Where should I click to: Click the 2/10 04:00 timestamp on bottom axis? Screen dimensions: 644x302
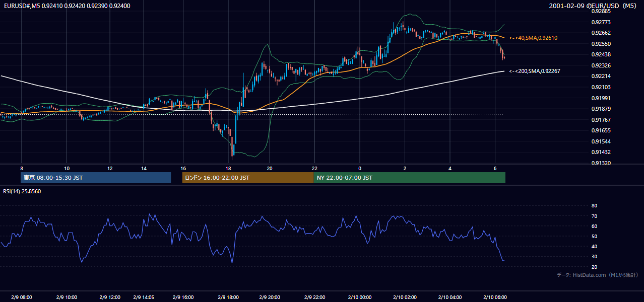coord(450,297)
